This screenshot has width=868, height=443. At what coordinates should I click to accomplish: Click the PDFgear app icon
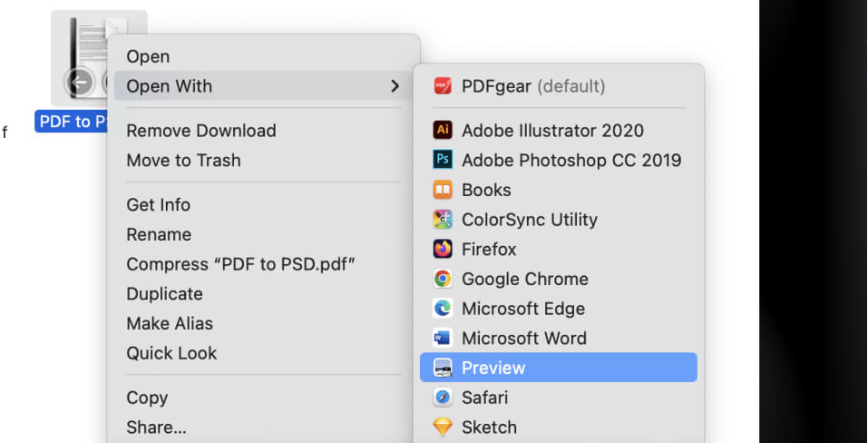tap(443, 86)
